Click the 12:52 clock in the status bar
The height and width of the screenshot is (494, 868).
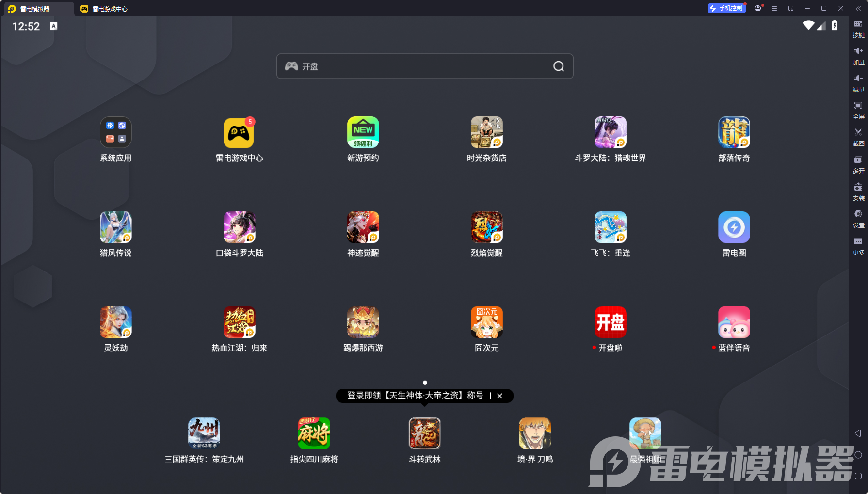point(26,26)
